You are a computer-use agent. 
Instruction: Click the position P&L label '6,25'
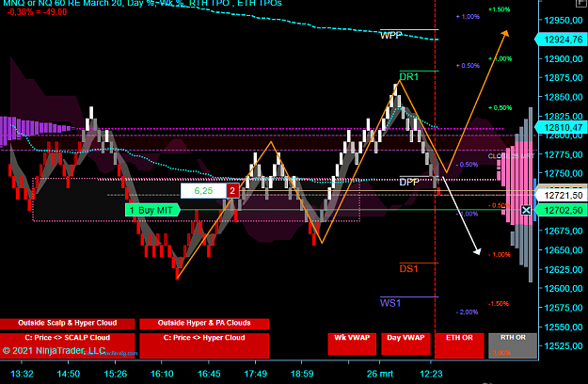pyautogui.click(x=203, y=191)
